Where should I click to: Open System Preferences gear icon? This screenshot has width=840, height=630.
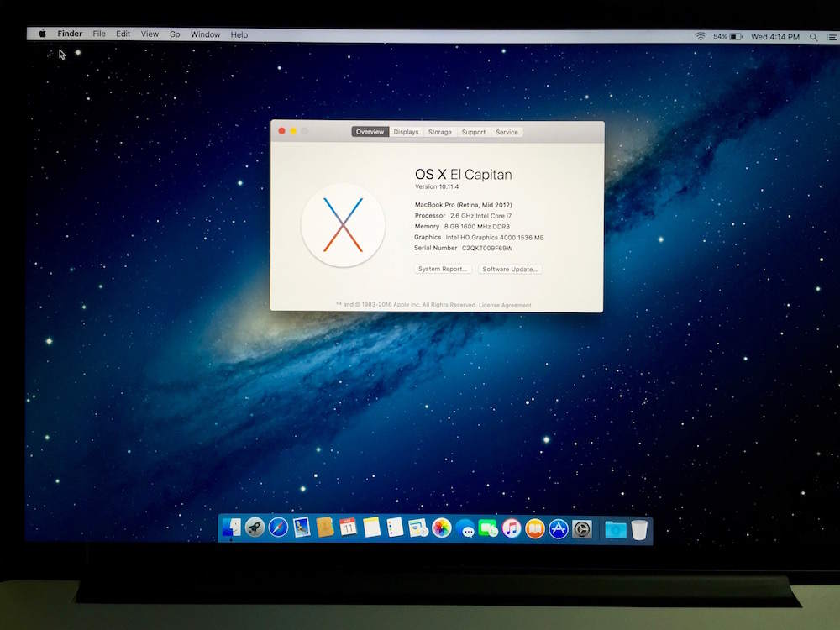pos(582,529)
